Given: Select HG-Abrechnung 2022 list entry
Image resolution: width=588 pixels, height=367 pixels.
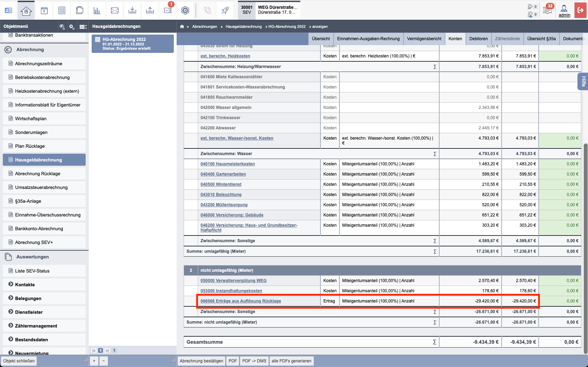Looking at the screenshot, I should (133, 44).
